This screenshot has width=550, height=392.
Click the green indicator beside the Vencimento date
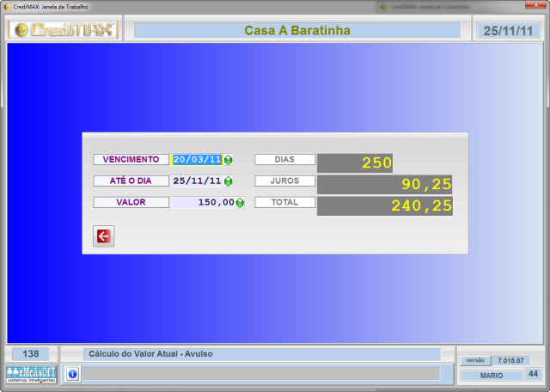click(x=229, y=160)
